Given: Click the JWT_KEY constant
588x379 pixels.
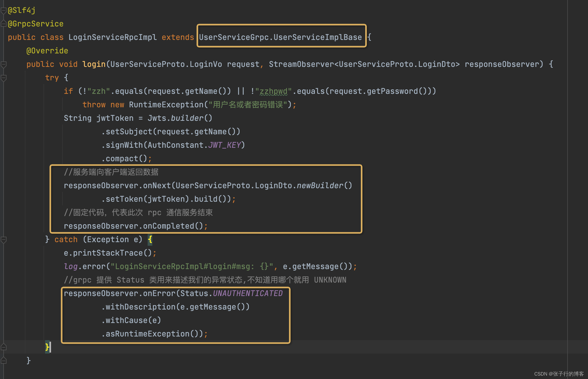Looking at the screenshot, I should pos(225,145).
